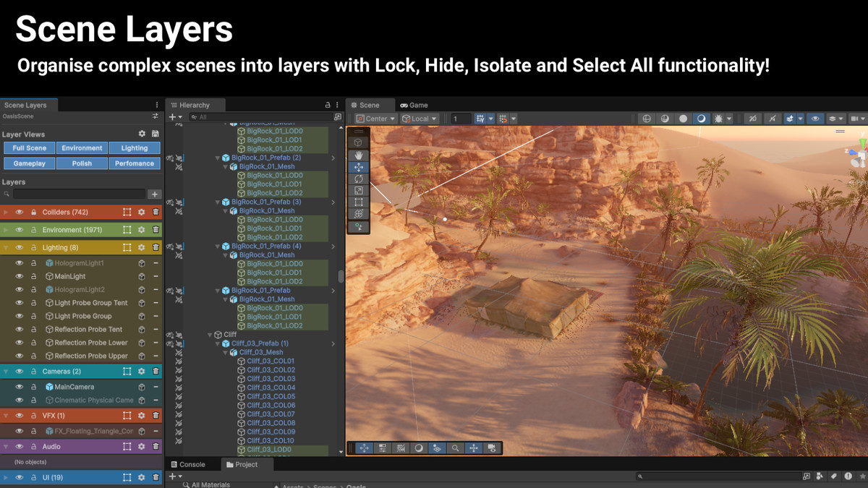Collapse the BigRock_01_Prefab (3) tree item
This screenshot has height=488, width=868.
(218, 202)
